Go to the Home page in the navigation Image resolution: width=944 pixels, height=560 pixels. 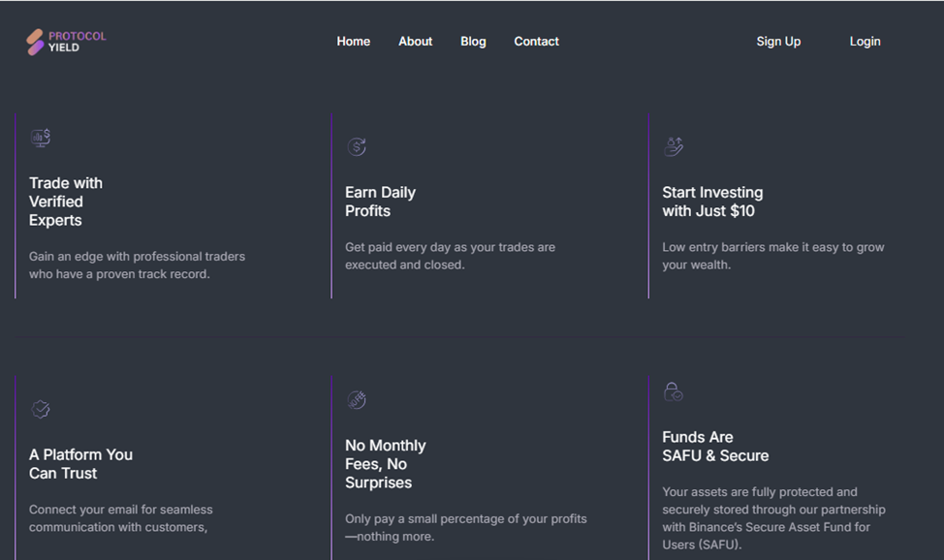(353, 42)
